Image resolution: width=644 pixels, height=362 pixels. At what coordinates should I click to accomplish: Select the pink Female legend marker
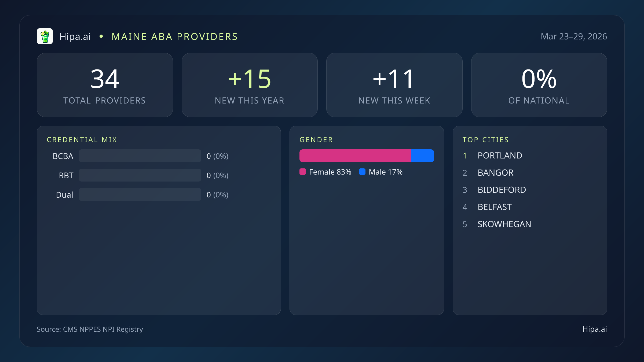pyautogui.click(x=303, y=172)
